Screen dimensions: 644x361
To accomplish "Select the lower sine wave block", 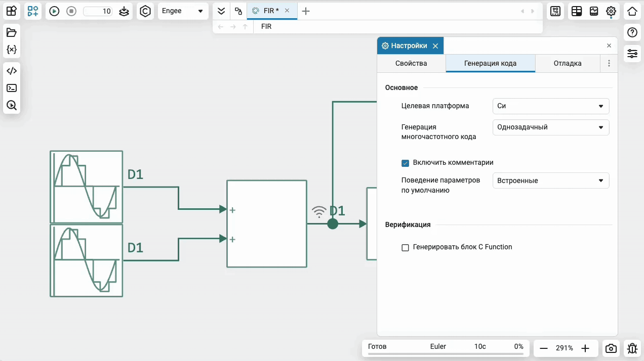I will tap(87, 260).
